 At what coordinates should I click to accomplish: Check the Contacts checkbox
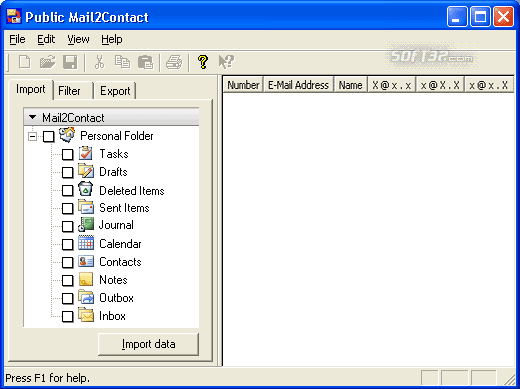(x=68, y=262)
